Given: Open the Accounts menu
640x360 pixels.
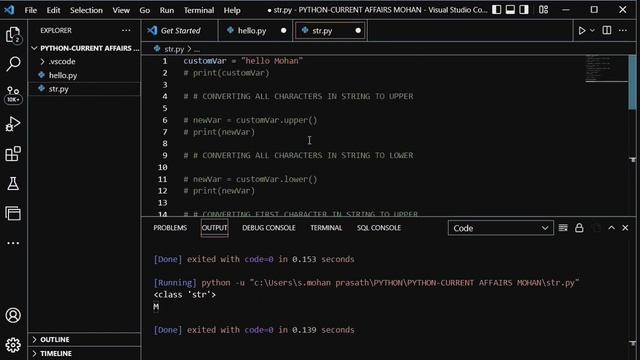Looking at the screenshot, I should tap(13, 315).
